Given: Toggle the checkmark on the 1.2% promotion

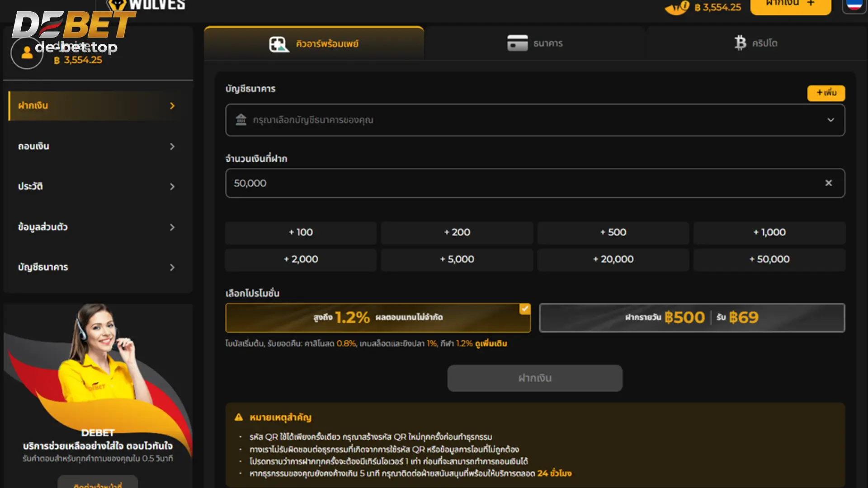Looking at the screenshot, I should click(524, 309).
